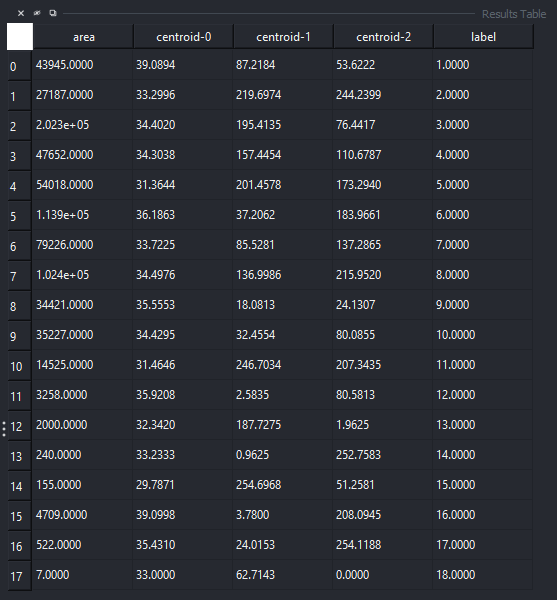Image resolution: width=557 pixels, height=600 pixels.
Task: Click area cell 2000.0000
Action: (83, 425)
